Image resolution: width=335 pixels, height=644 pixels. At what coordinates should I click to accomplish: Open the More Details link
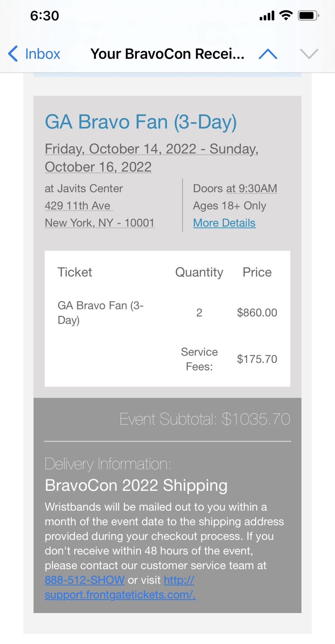tap(224, 223)
